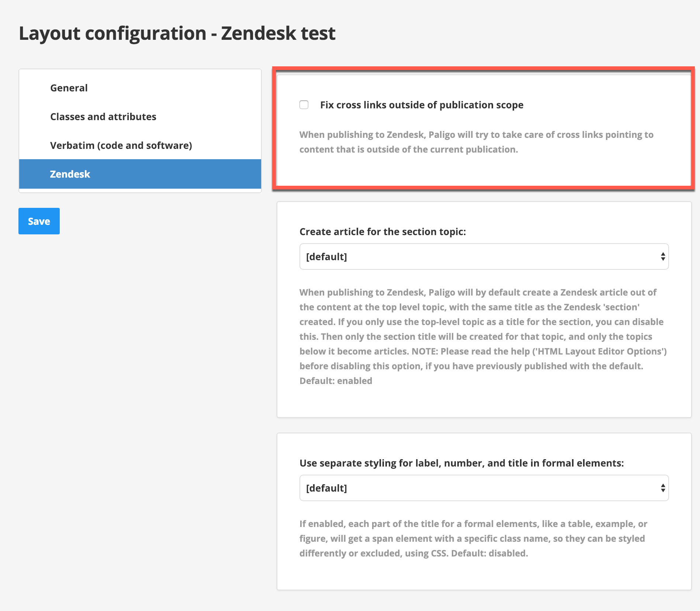Click the cross links help description text
The width and height of the screenshot is (700, 611).
coord(476,142)
